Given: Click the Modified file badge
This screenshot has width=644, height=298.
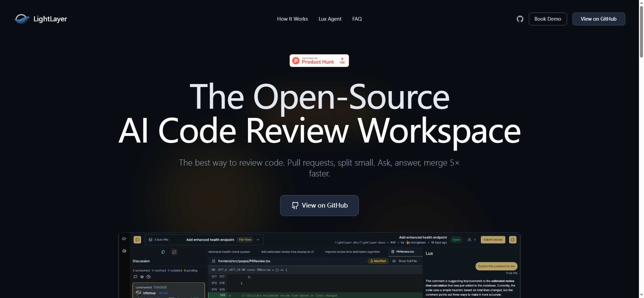Looking at the screenshot, I should pos(378,261).
